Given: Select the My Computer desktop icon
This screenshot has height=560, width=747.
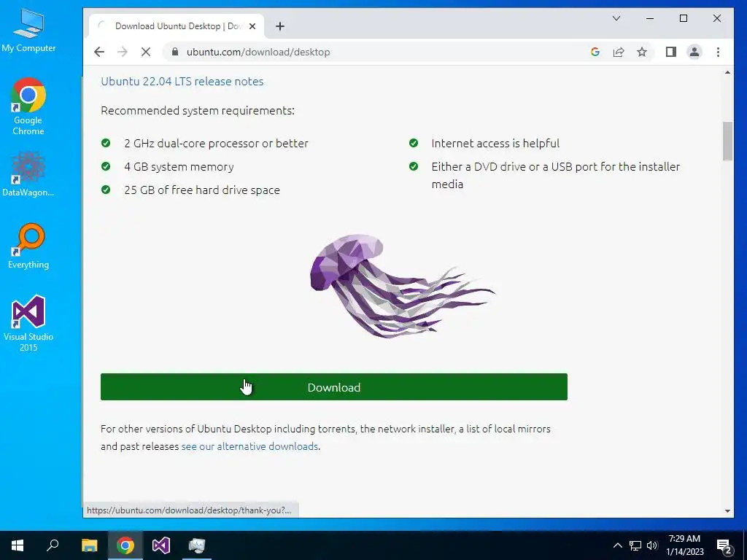Looking at the screenshot, I should (28, 31).
